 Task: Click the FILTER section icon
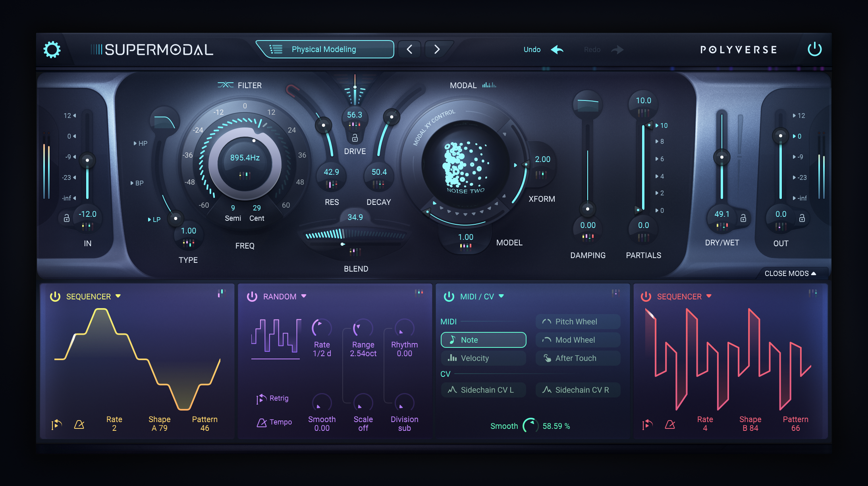click(x=226, y=85)
